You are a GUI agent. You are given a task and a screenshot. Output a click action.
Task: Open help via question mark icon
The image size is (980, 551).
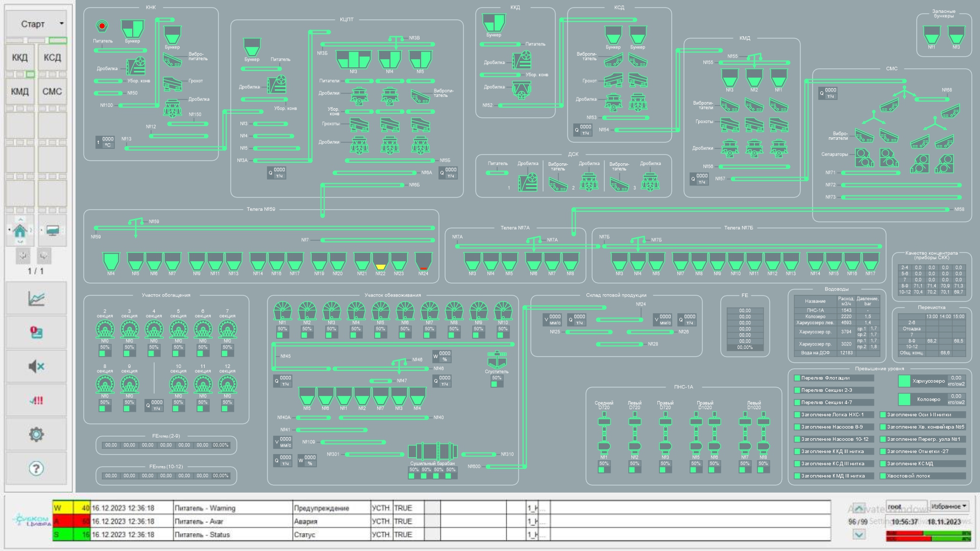click(36, 468)
